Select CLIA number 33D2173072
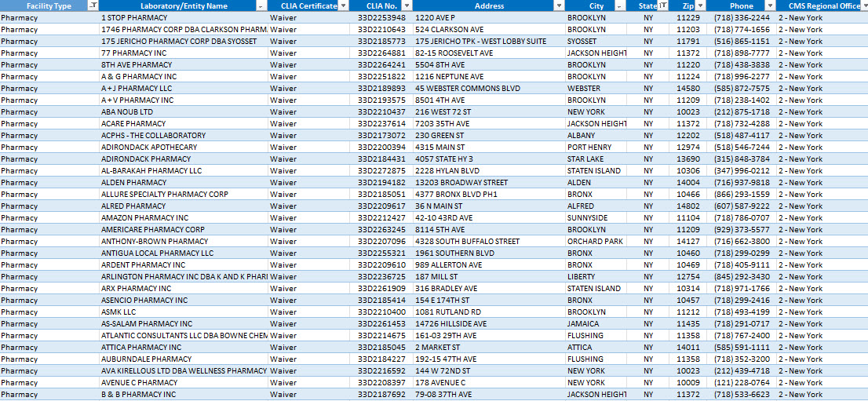Viewport: 868px width, 401px height. pyautogui.click(x=381, y=136)
